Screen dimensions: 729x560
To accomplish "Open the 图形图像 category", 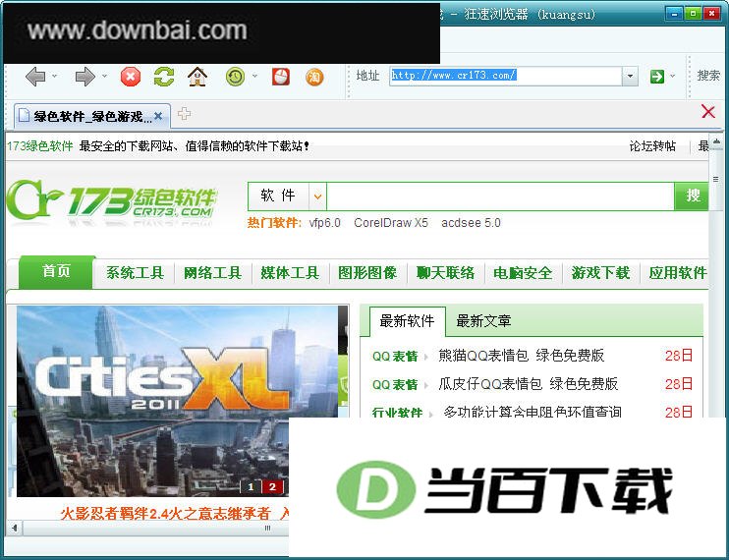I will tap(367, 273).
